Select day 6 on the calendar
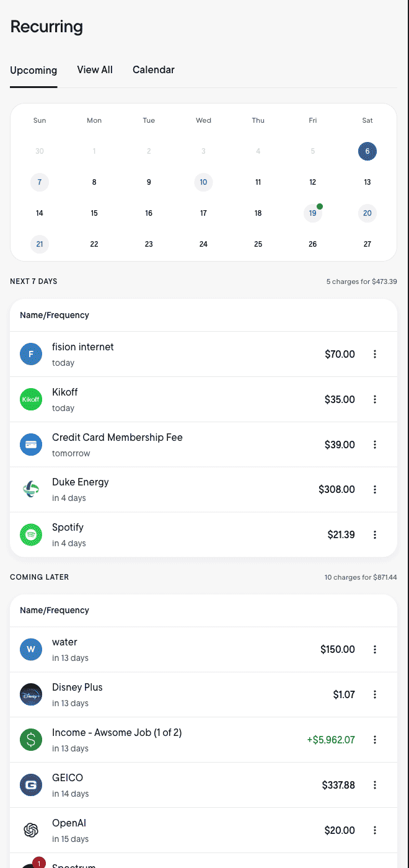The image size is (409, 868). (367, 151)
